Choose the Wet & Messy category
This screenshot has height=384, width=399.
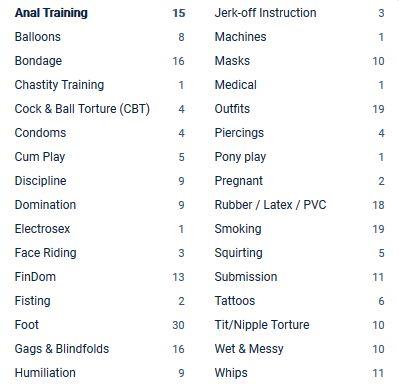249,349
